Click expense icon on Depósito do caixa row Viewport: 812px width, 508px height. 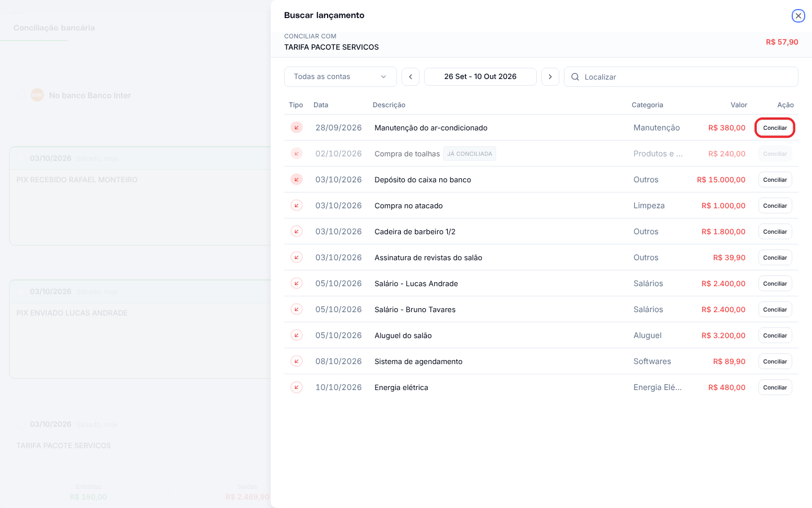click(297, 179)
